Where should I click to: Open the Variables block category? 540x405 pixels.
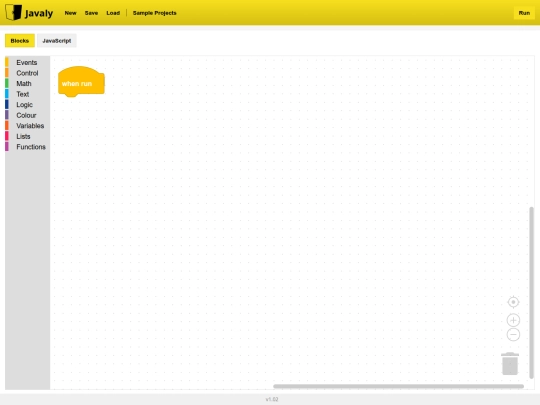tap(27, 126)
